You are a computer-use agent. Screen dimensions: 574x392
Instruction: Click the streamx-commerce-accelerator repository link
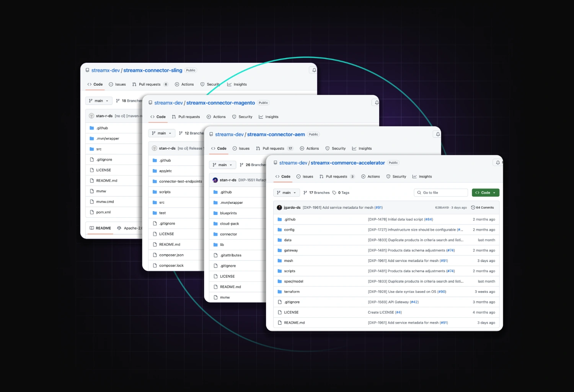[x=348, y=163]
